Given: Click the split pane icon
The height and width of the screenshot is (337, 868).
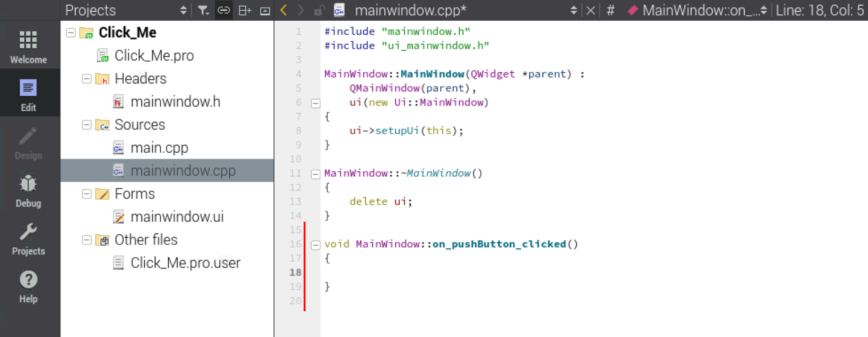Looking at the screenshot, I should 245,10.
